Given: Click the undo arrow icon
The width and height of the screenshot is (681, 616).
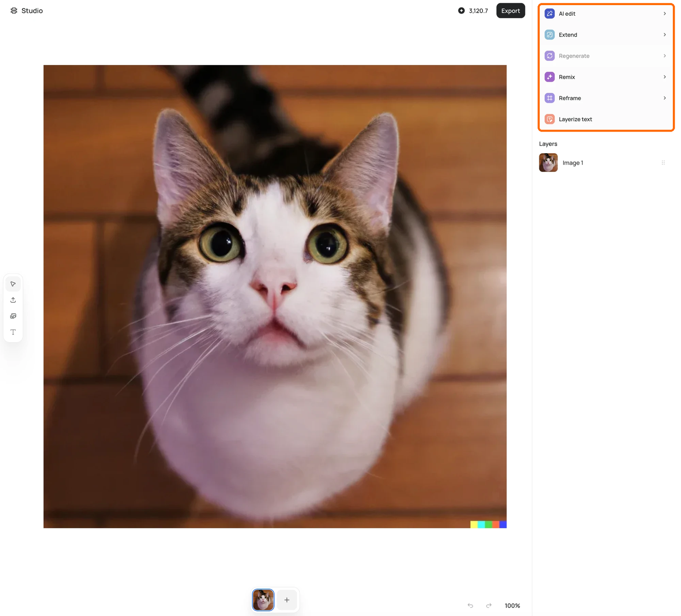Looking at the screenshot, I should (x=470, y=605).
